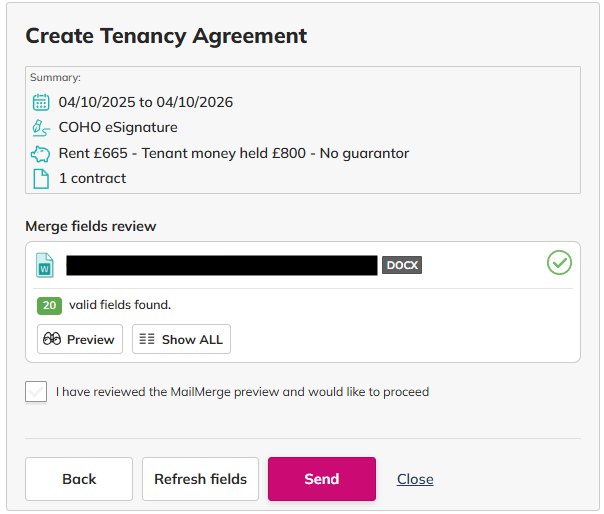604x514 pixels.
Task: Click the green checkmark validation icon
Action: (x=559, y=263)
